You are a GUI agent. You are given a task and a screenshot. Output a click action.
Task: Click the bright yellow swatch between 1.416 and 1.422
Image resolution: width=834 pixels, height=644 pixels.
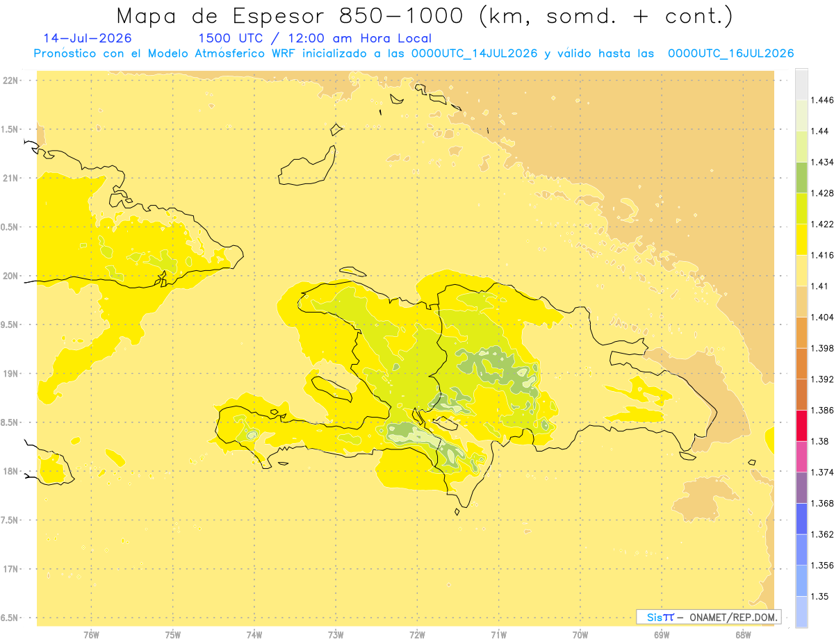tap(801, 240)
